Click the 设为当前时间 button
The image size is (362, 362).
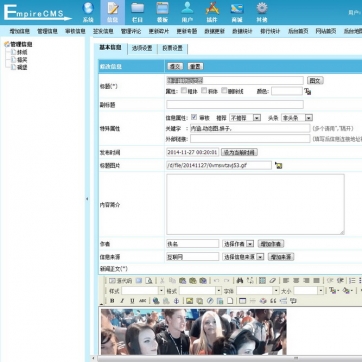[x=239, y=153]
